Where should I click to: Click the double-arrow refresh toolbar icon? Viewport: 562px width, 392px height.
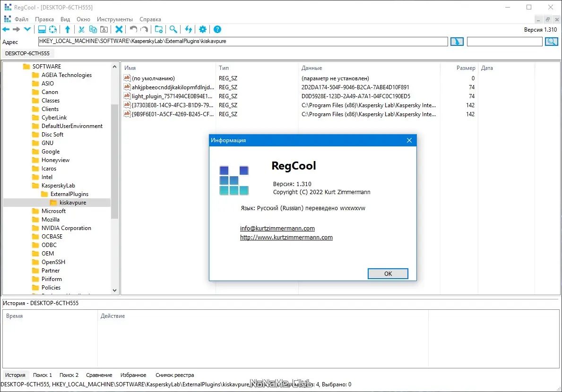(188, 29)
